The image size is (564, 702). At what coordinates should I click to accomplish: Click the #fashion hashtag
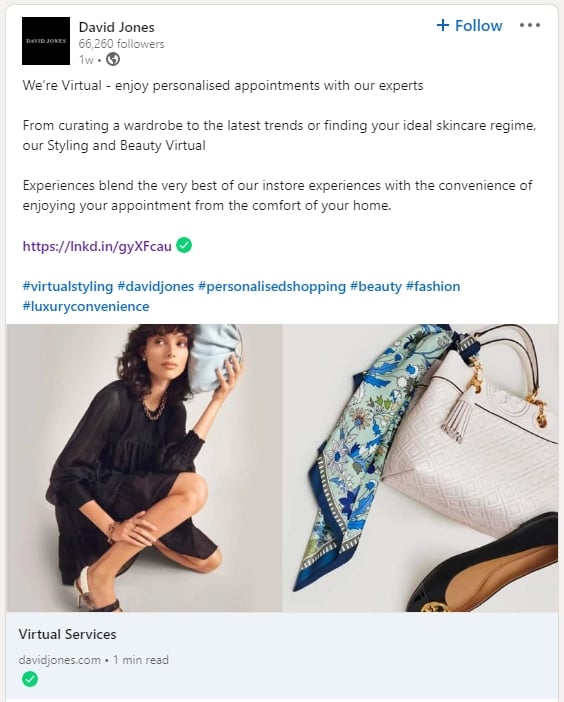[433, 286]
